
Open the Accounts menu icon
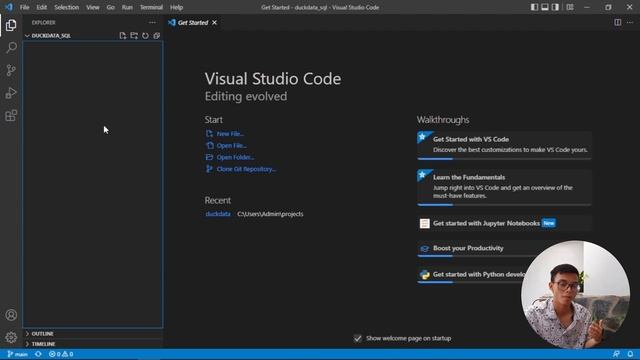click(x=11, y=315)
